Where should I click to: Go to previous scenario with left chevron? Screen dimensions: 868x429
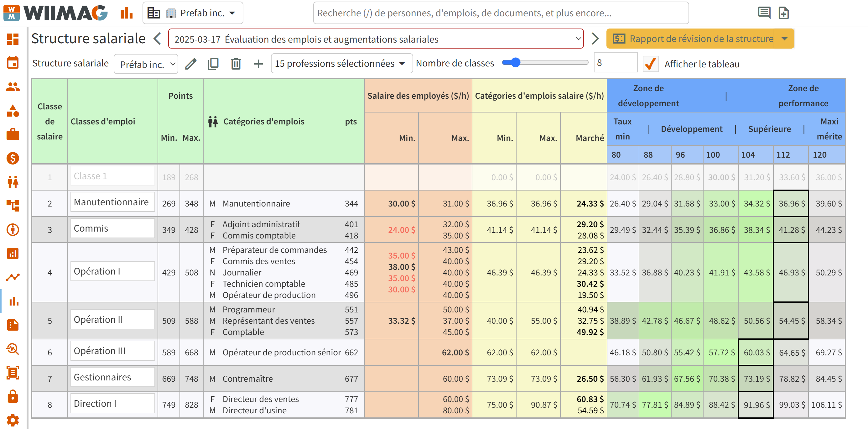pos(157,39)
